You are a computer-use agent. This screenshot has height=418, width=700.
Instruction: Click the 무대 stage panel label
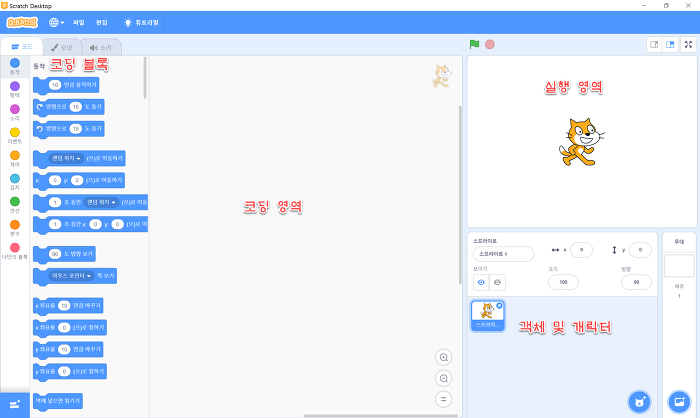tap(679, 242)
